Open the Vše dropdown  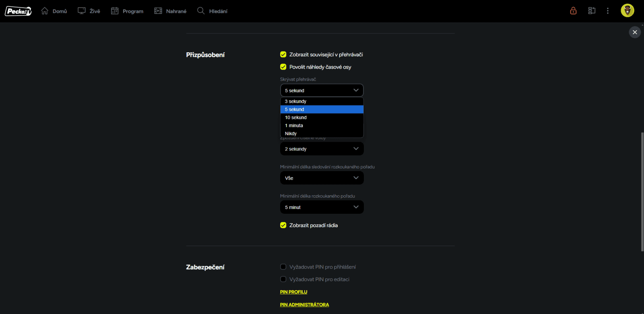coord(322,178)
